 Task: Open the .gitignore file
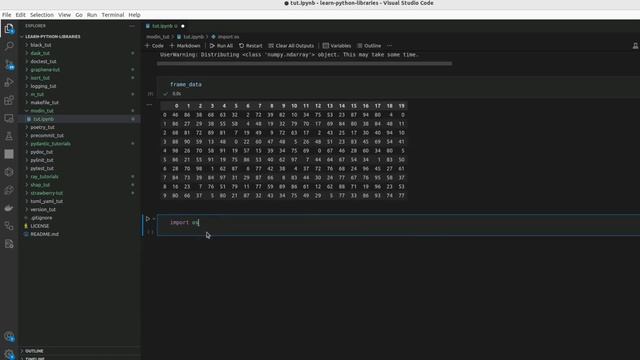click(41, 218)
